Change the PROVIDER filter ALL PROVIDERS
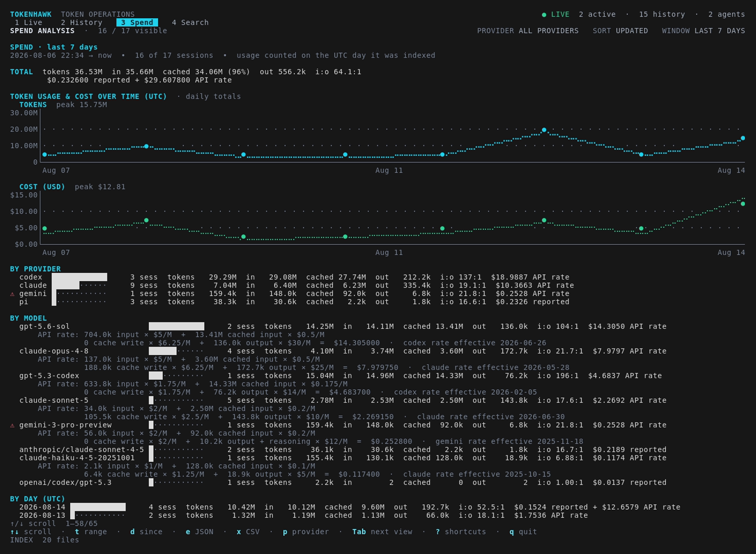The width and height of the screenshot is (756, 554). [x=528, y=31]
